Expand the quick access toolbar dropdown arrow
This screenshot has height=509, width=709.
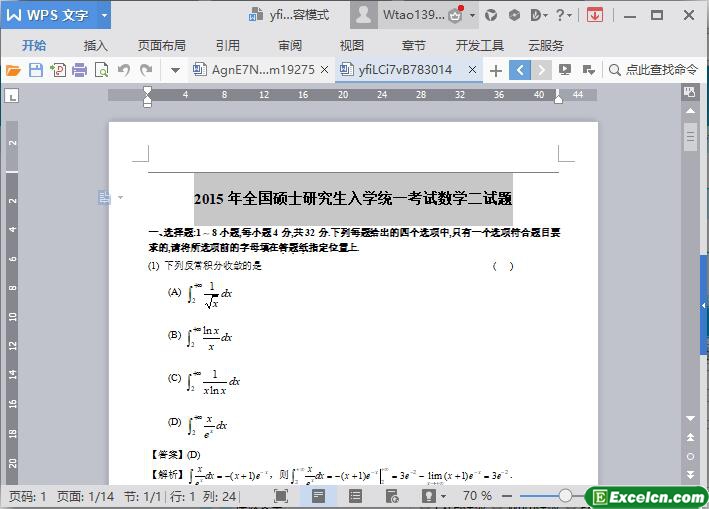coord(175,70)
